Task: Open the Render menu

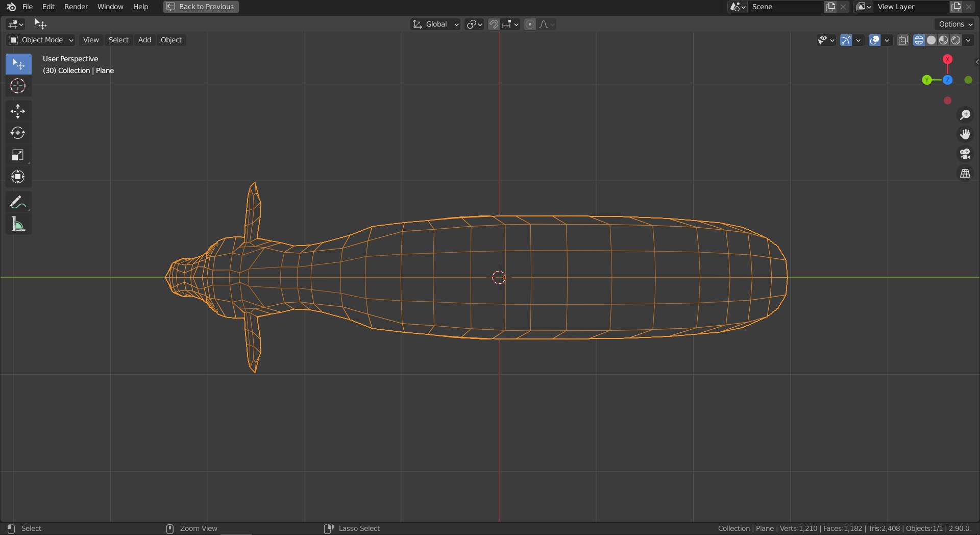Action: click(76, 7)
